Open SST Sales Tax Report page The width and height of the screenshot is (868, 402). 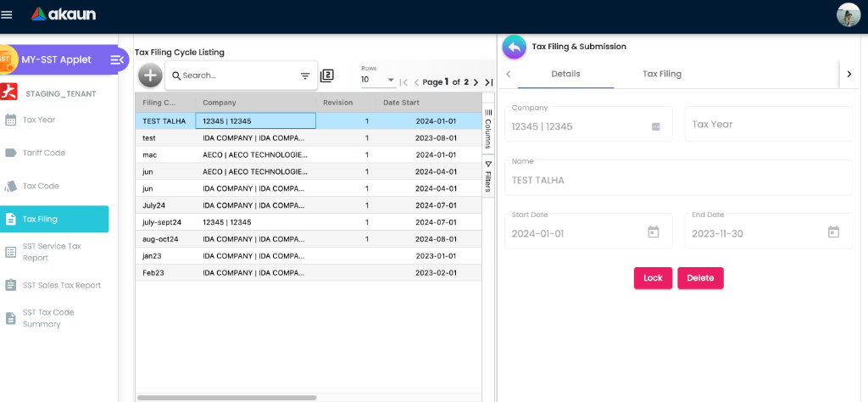[61, 285]
